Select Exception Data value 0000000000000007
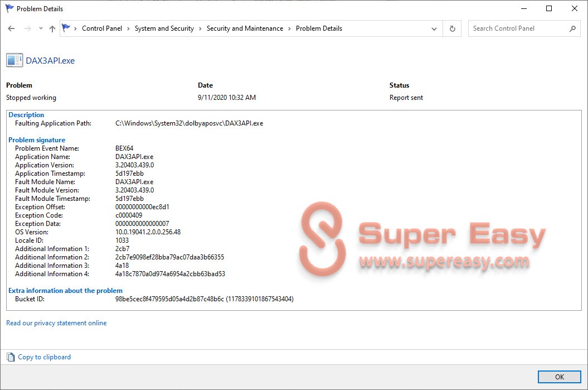The image size is (588, 390). coord(142,224)
